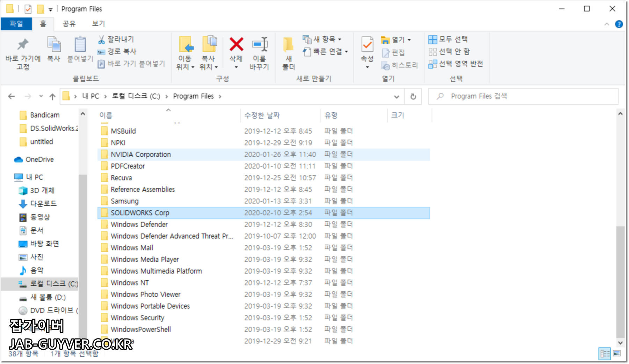Sort by 이름 (Name) column header

(x=106, y=115)
